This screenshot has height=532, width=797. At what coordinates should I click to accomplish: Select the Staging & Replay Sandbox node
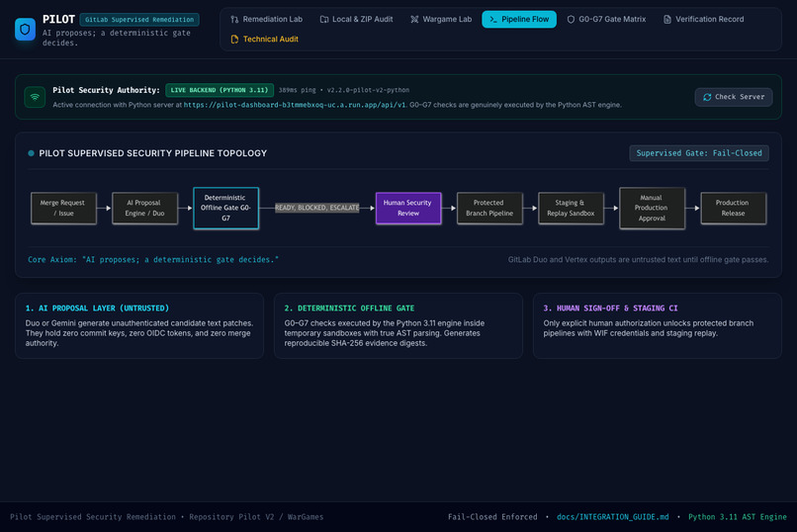(x=571, y=208)
